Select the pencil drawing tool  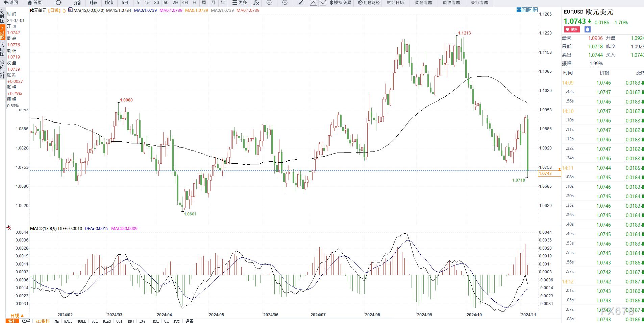click(x=301, y=3)
